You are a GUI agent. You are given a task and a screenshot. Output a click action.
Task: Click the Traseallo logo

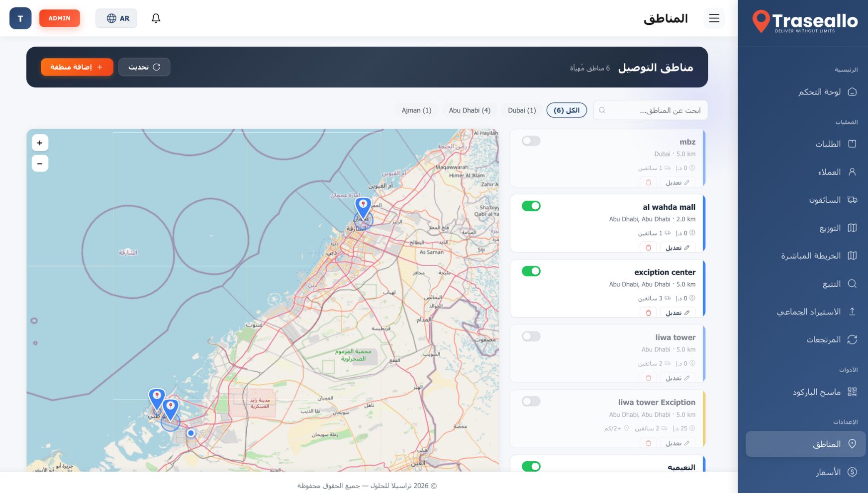[x=805, y=22]
